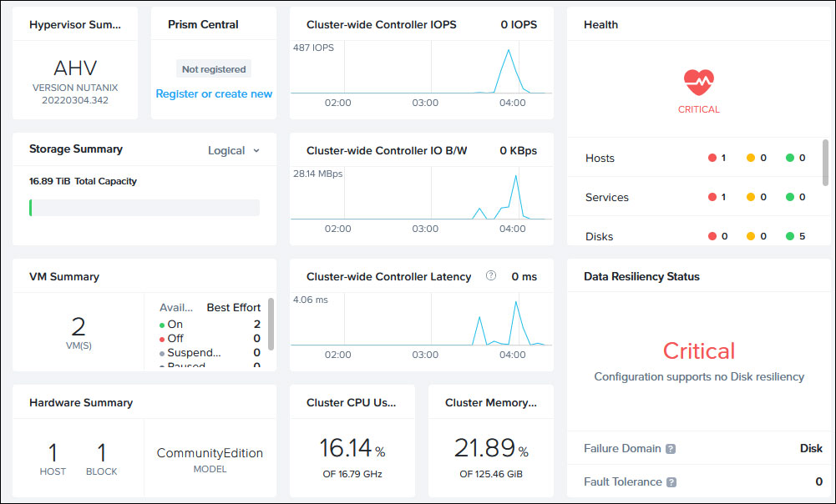Click the 0 IOPS current value
836x504 pixels.
point(519,24)
